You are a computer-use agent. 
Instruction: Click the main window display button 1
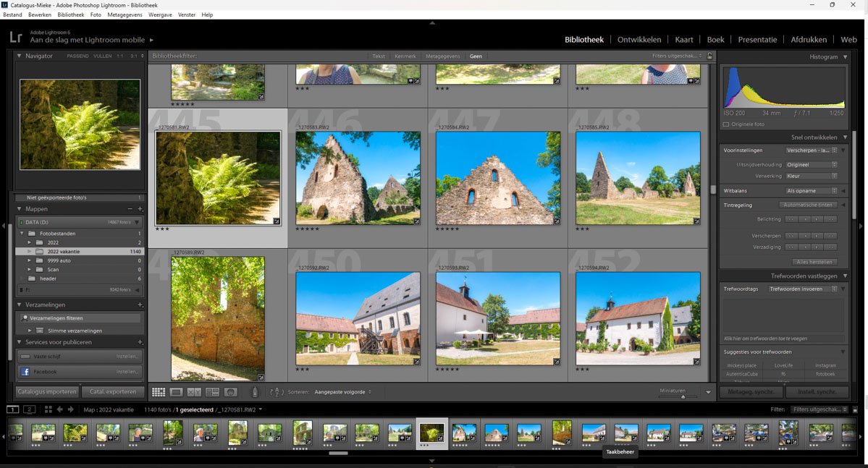(x=12, y=409)
